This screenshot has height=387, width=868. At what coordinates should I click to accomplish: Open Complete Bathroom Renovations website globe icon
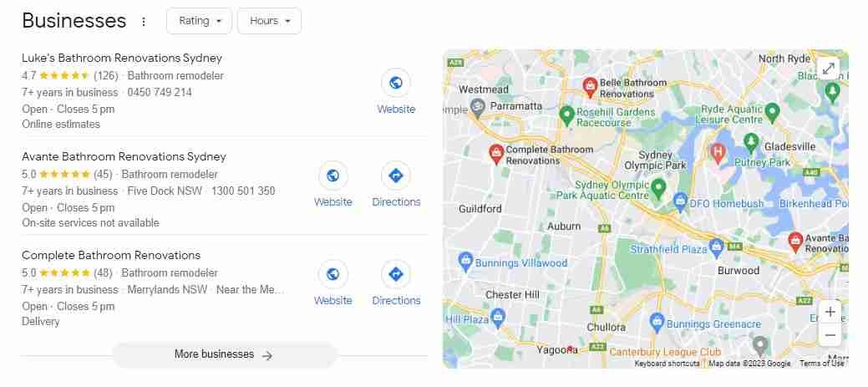coord(332,274)
